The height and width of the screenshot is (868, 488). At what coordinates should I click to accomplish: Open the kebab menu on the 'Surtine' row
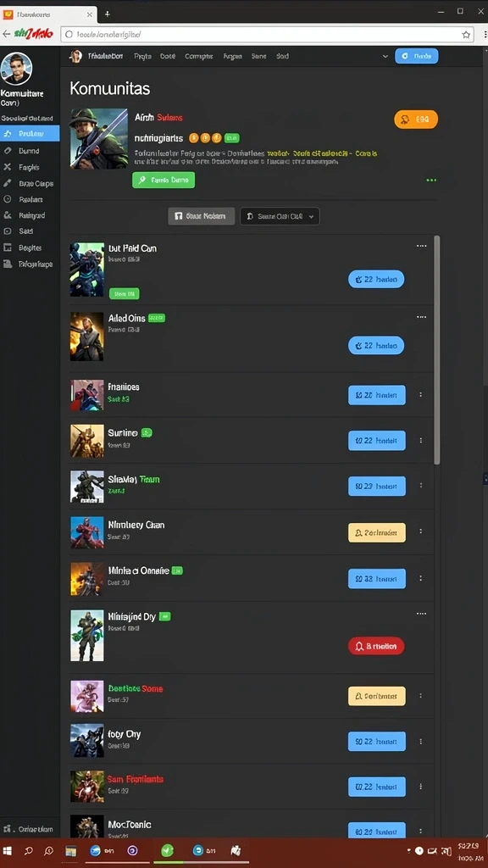[x=420, y=441]
